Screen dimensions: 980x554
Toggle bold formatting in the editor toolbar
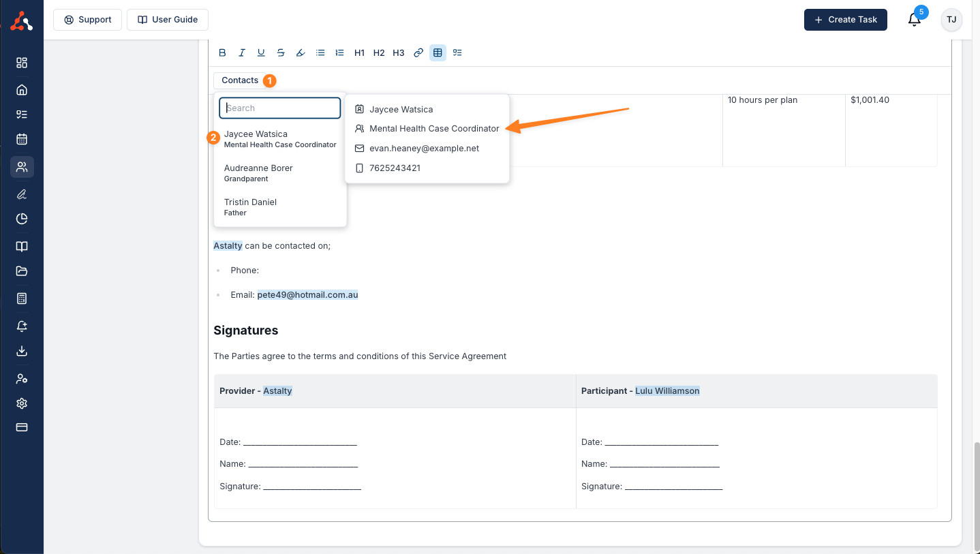click(x=222, y=52)
